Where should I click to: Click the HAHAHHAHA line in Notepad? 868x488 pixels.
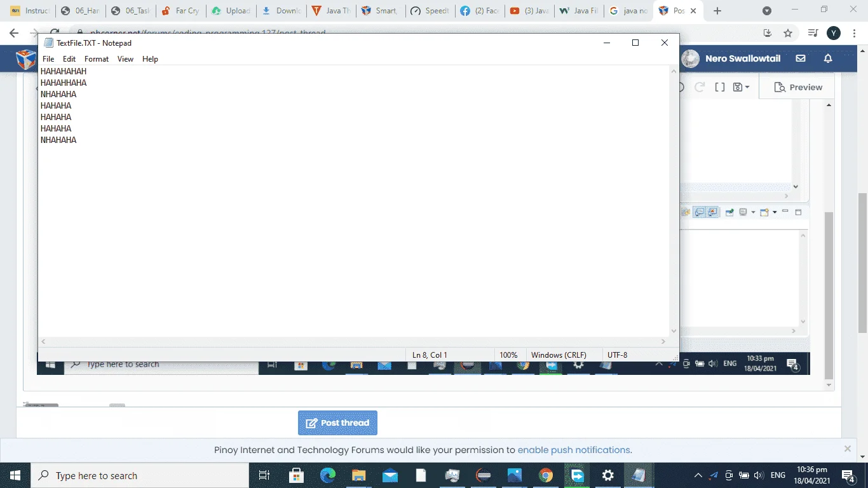[64, 83]
